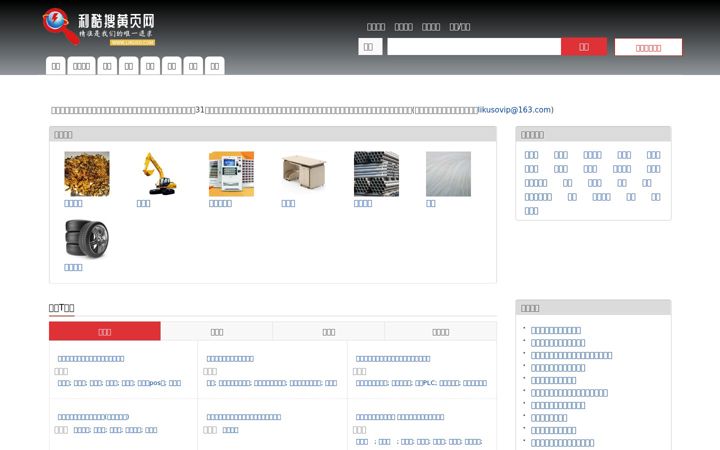Open the dried yellow herbs thumbnail
The height and width of the screenshot is (450, 720).
point(87,174)
